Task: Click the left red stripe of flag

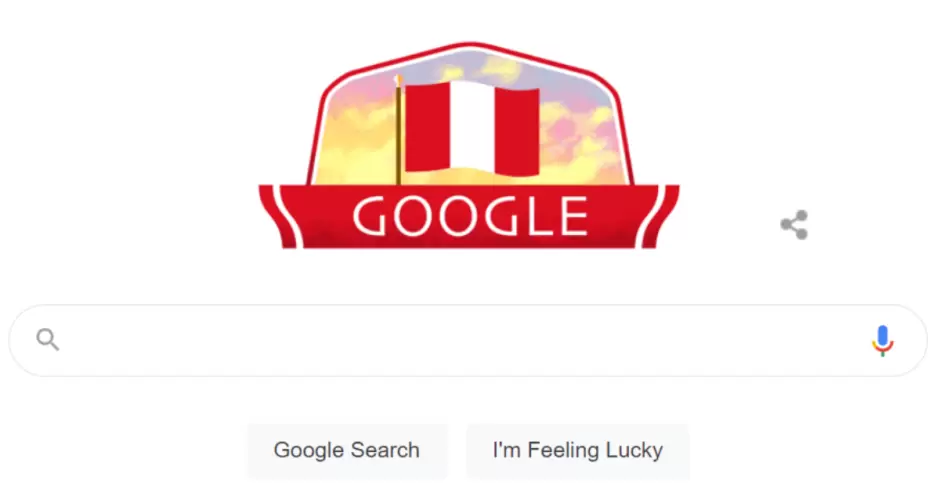Action: point(427,127)
